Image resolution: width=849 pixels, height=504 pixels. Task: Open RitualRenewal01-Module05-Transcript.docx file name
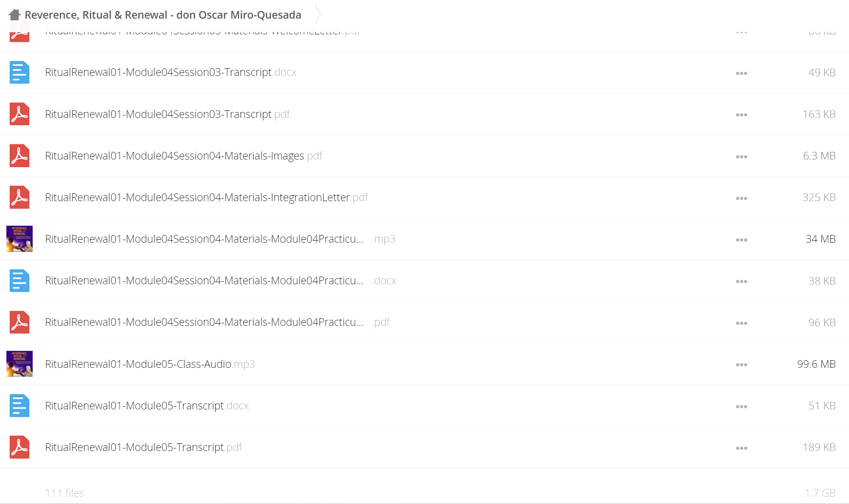pos(147,406)
